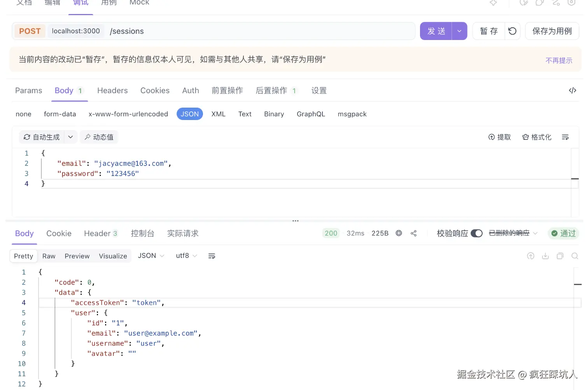Image resolution: width=588 pixels, height=390 pixels.
Task: Click the share response icon
Action: tap(413, 233)
